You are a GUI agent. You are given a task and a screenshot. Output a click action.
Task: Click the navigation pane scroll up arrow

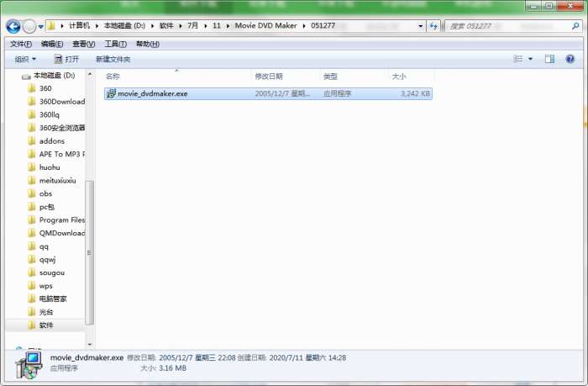coord(90,74)
